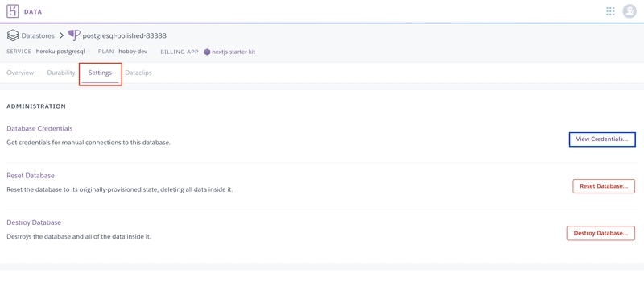
Task: Click heroku-postgresql service value
Action: coord(60,52)
